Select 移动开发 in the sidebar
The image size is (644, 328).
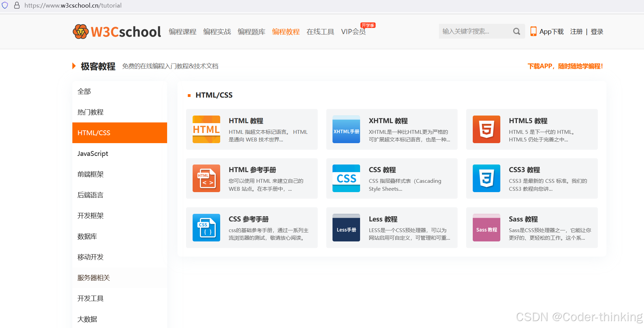tap(120, 257)
